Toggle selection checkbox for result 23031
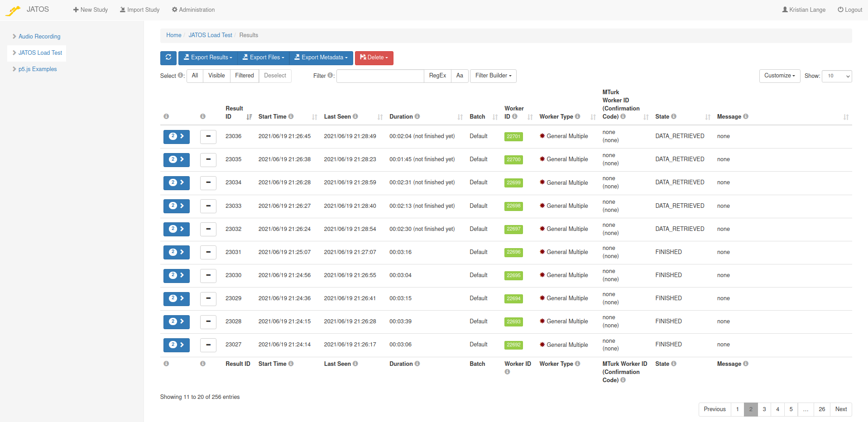Image resolution: width=868 pixels, height=422 pixels. click(x=208, y=252)
